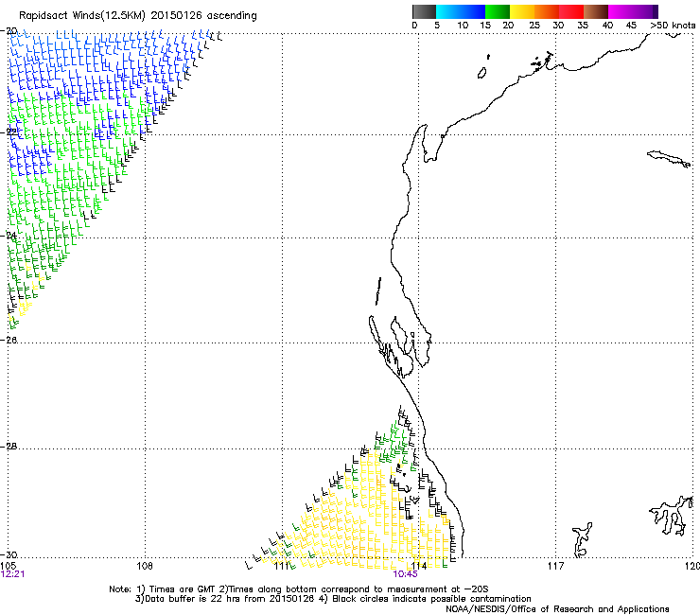Click the 'Data buffer is 22 hrs' note line
Viewport: 700px width, 615px height.
(x=333, y=599)
